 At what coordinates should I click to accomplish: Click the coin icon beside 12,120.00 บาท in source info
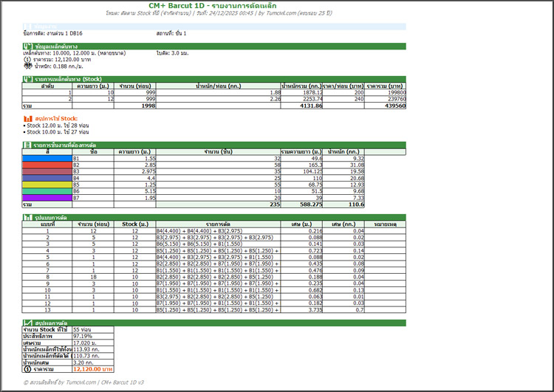(x=27, y=59)
